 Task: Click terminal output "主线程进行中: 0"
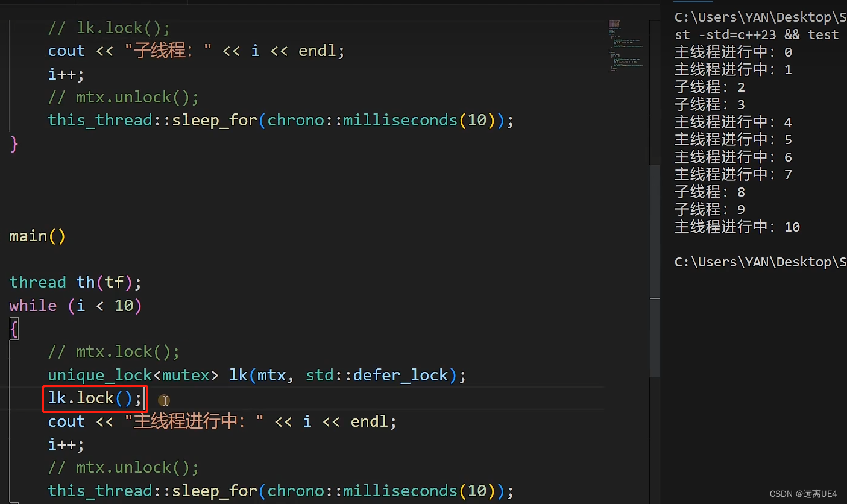coord(733,52)
